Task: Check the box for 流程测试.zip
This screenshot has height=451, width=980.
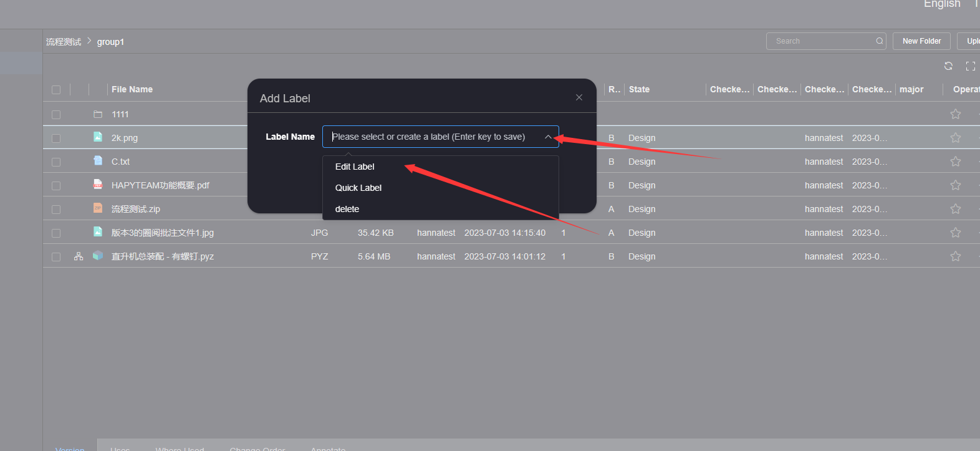Action: (x=56, y=210)
